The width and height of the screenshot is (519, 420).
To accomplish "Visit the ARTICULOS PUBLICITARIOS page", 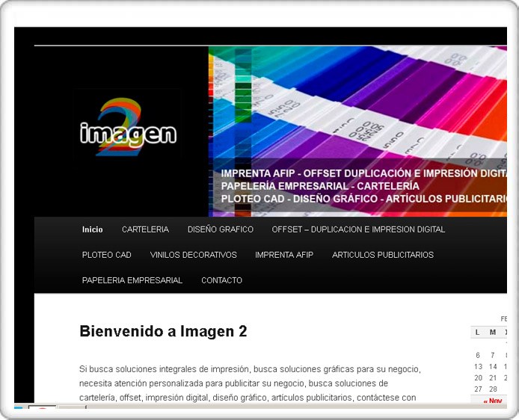I will coord(383,255).
